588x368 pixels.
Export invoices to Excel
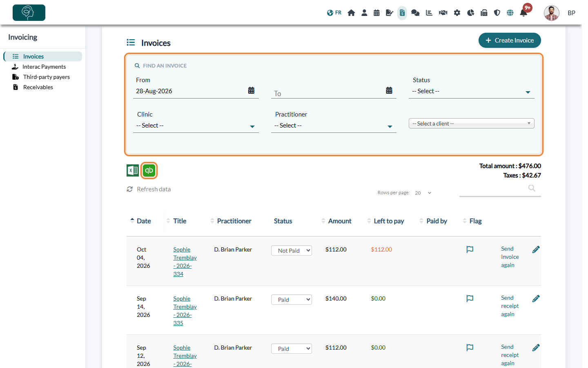133,170
